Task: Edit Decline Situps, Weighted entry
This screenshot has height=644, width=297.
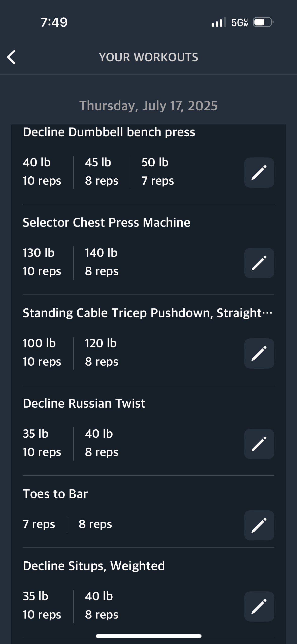Action: pyautogui.click(x=259, y=606)
